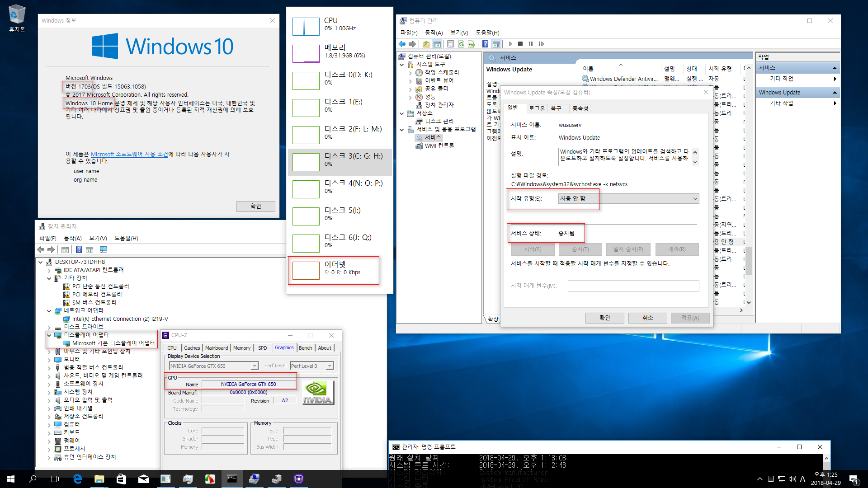Open File Explorer from taskbar
This screenshot has width=868, height=488.
pos(99,479)
